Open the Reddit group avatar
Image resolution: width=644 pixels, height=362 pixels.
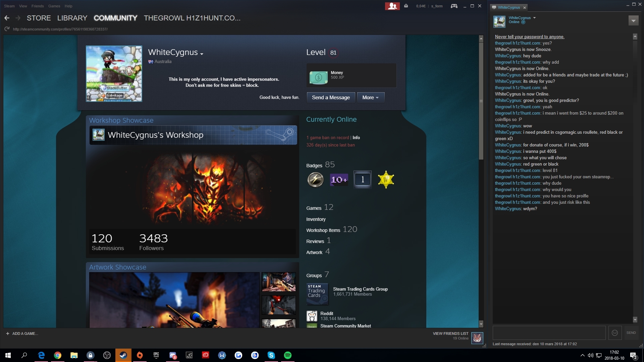312,316
